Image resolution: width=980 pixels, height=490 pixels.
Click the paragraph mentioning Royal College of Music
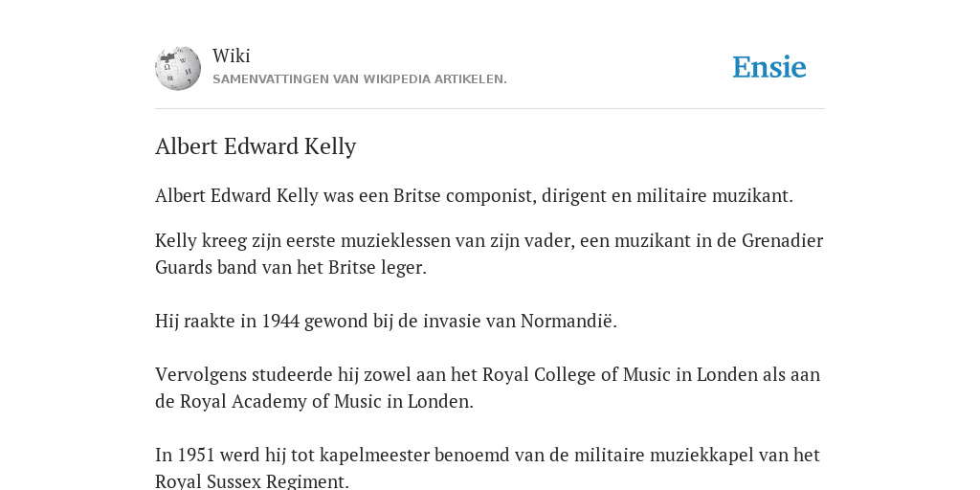pos(487,388)
